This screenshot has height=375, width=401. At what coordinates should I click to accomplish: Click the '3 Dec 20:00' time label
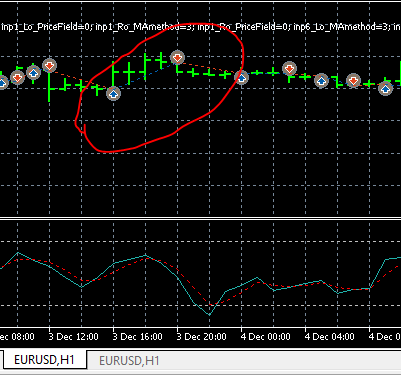pos(201,337)
